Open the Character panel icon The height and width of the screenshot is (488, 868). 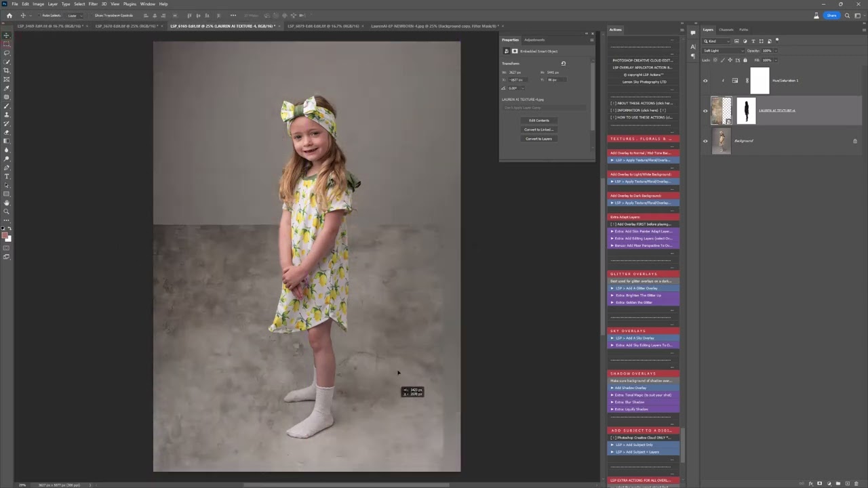692,47
